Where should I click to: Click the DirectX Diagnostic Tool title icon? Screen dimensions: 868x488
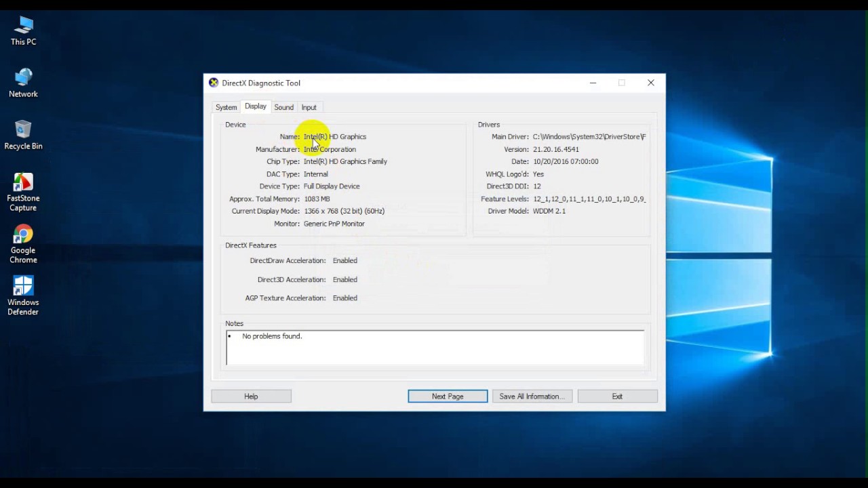point(214,83)
